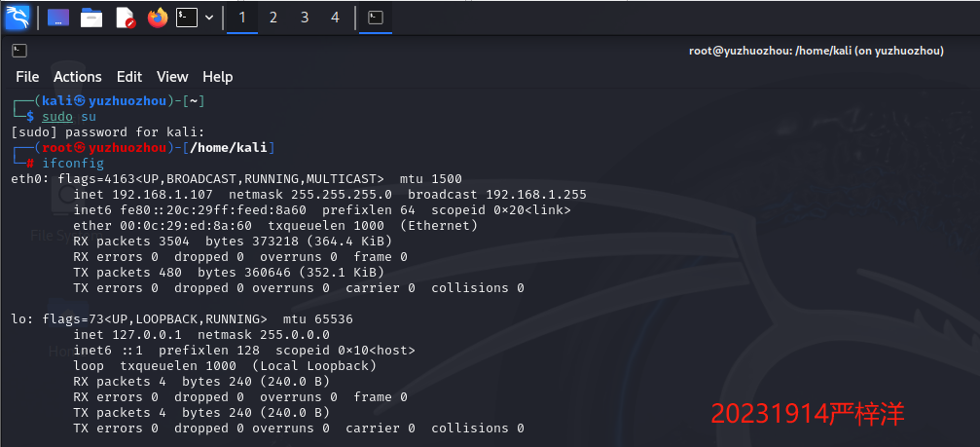The width and height of the screenshot is (980, 447).
Task: Click the netmask 255.255.255.0 value
Action: [x=342, y=195]
